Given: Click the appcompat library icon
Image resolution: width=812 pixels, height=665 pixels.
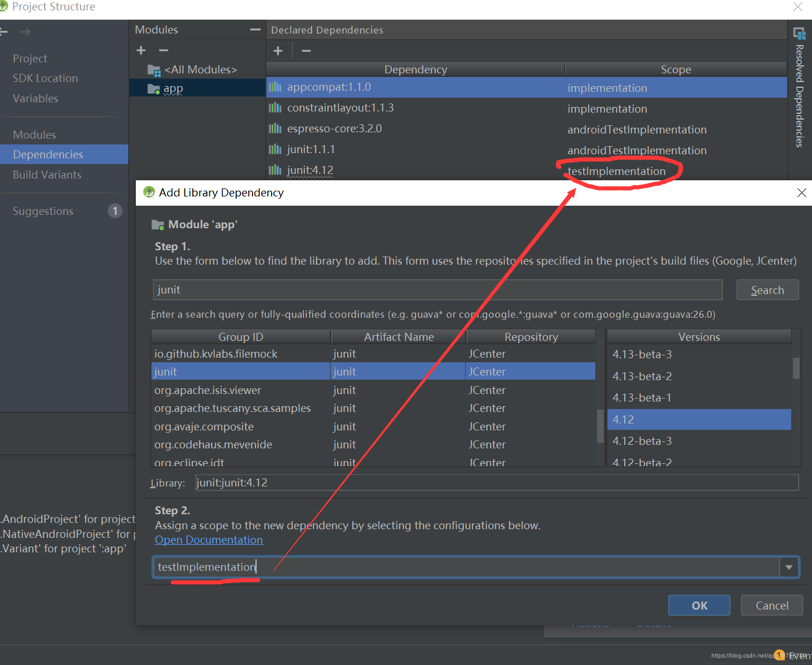Looking at the screenshot, I should [275, 87].
